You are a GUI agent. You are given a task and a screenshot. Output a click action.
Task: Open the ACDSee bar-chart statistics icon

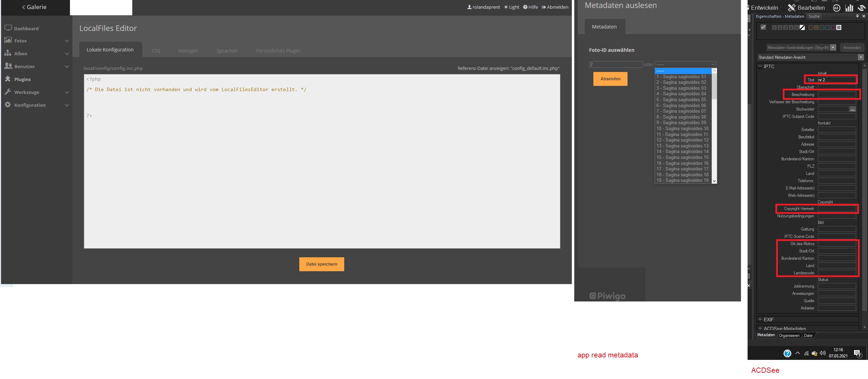tap(849, 8)
